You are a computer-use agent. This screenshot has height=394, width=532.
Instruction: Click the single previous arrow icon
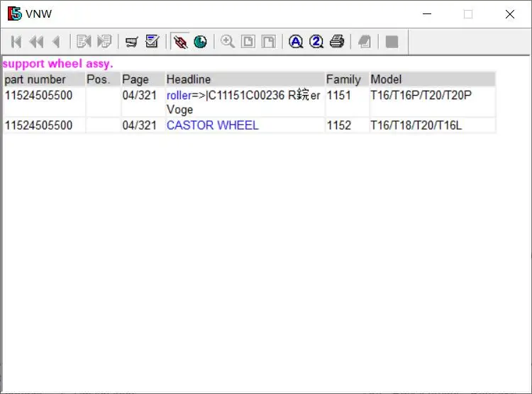click(x=55, y=42)
